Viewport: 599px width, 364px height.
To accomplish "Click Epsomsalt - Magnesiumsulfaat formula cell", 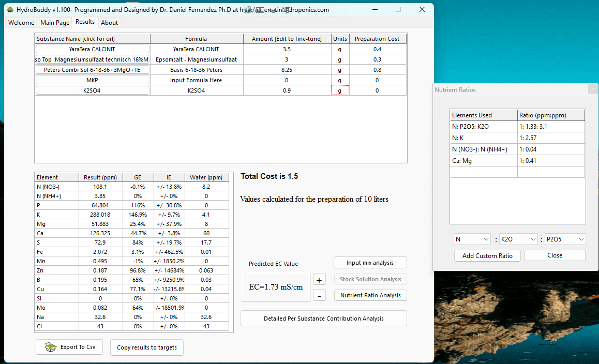I will (197, 59).
